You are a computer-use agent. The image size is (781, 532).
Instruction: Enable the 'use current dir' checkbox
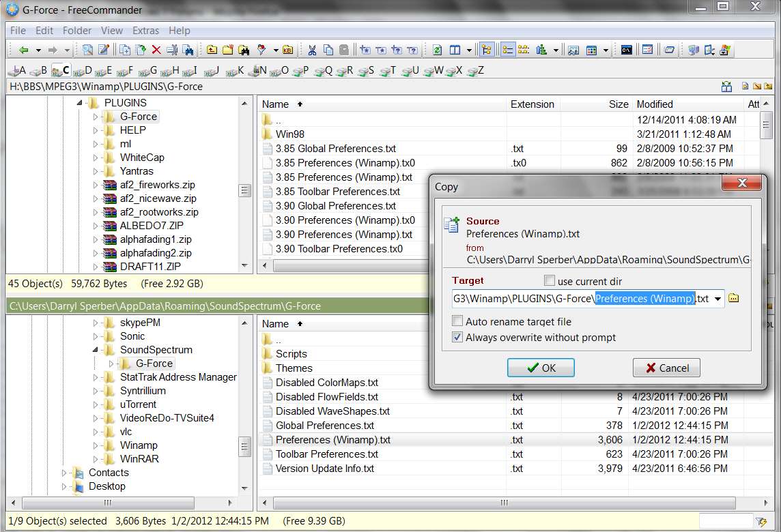550,281
